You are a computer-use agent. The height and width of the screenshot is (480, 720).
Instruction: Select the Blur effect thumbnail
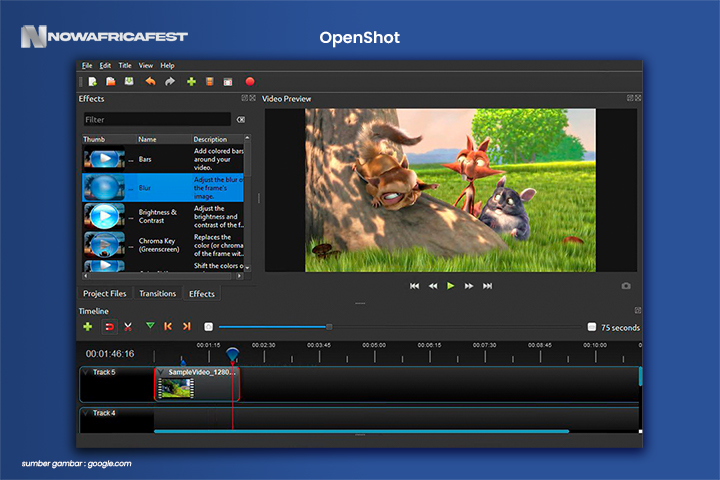(x=104, y=187)
